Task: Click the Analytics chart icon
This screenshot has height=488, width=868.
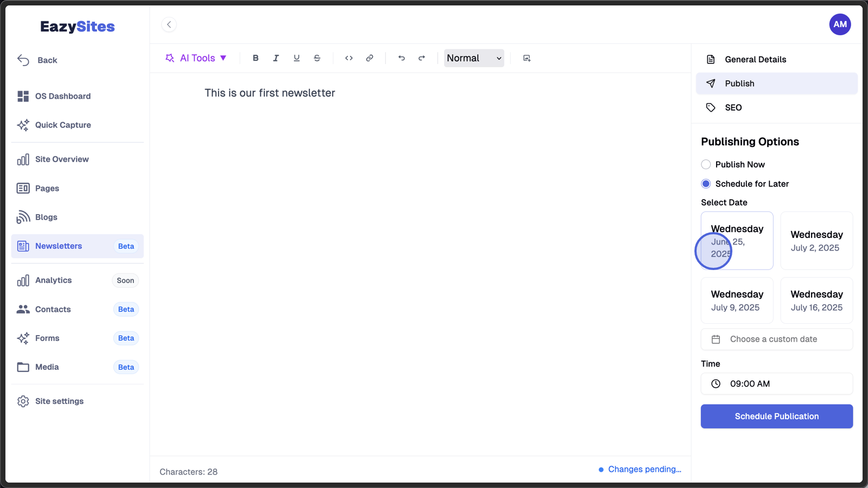Action: tap(23, 280)
